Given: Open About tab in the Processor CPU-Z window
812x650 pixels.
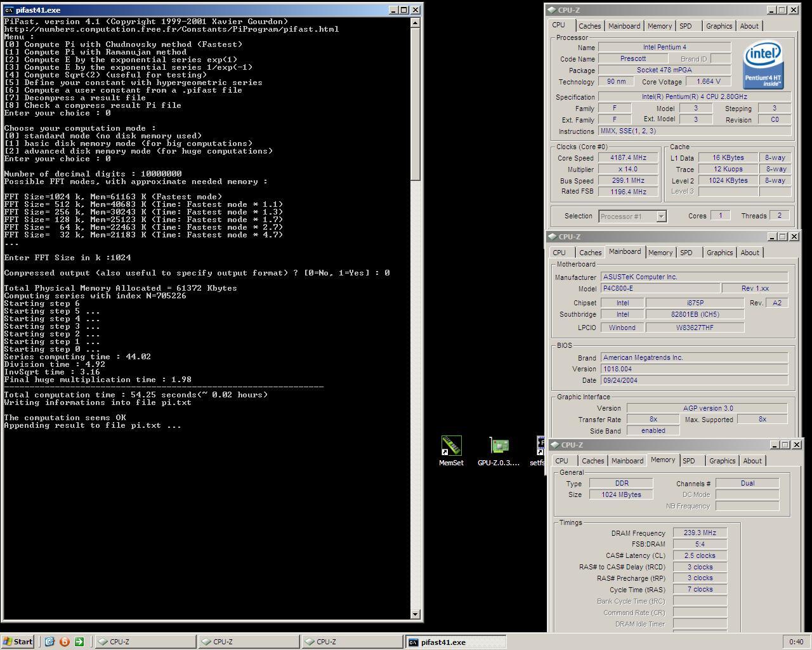Looking at the screenshot, I should 749,26.
